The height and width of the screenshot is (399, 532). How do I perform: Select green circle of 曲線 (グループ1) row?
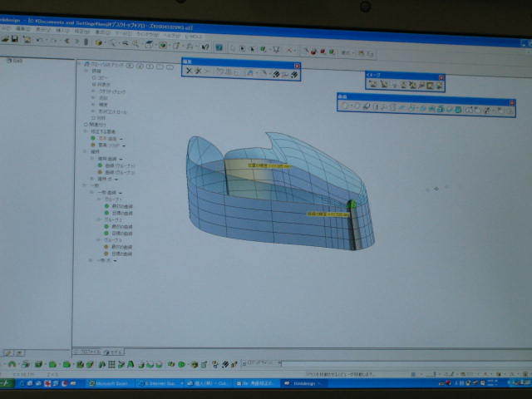pyautogui.click(x=100, y=165)
